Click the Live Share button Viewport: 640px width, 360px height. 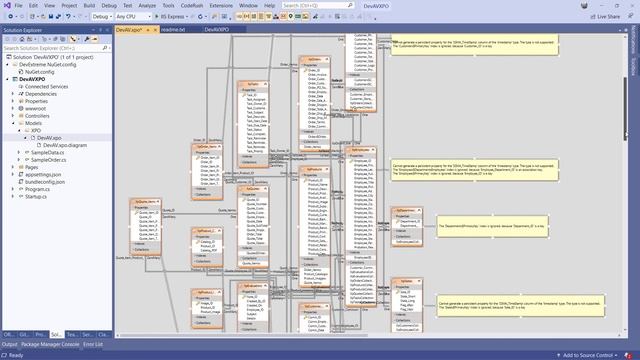(605, 17)
